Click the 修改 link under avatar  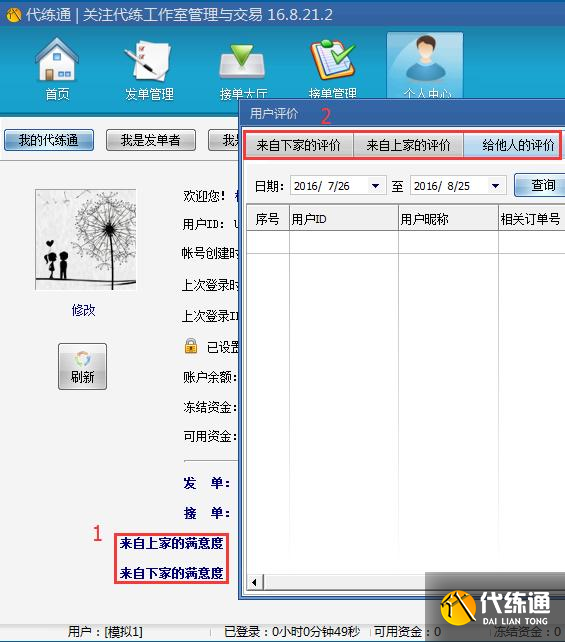coord(83,310)
